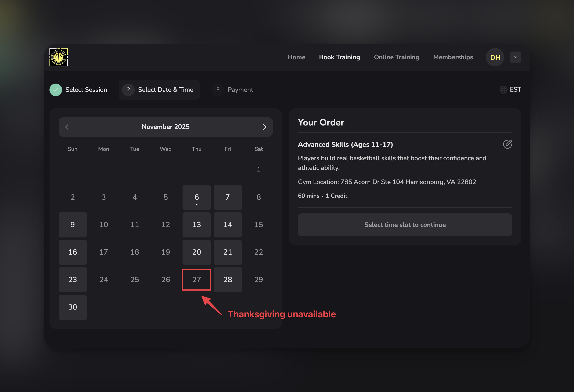
Task: Click the step 3 badge beside Payment
Action: pos(218,90)
